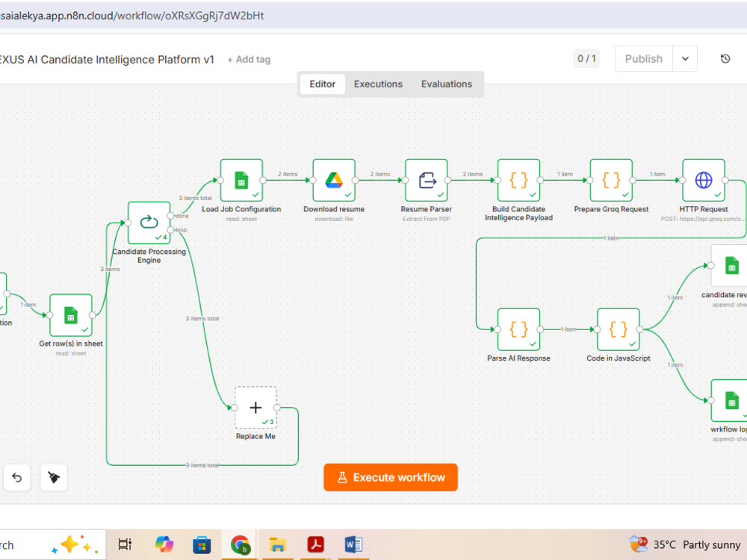Click the tidy up broom button
The image size is (747, 560).
click(x=54, y=477)
